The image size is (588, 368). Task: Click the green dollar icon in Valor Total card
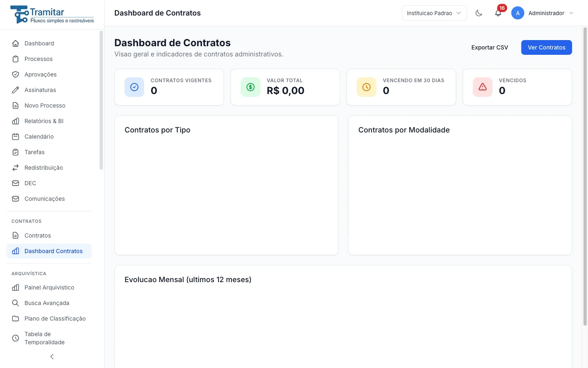(250, 87)
